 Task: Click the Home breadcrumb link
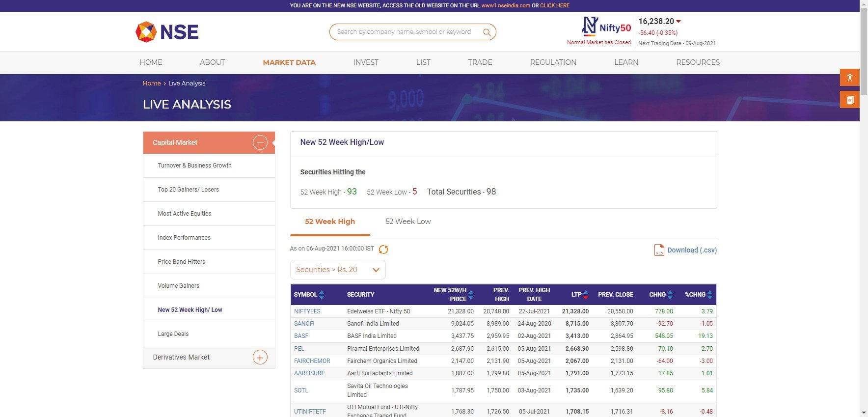click(x=152, y=83)
